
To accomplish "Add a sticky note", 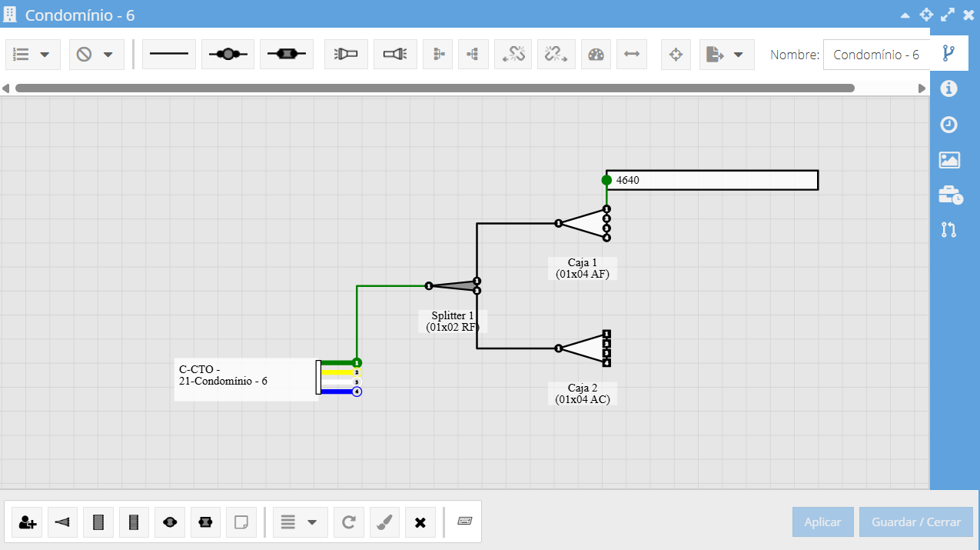I will tap(241, 522).
